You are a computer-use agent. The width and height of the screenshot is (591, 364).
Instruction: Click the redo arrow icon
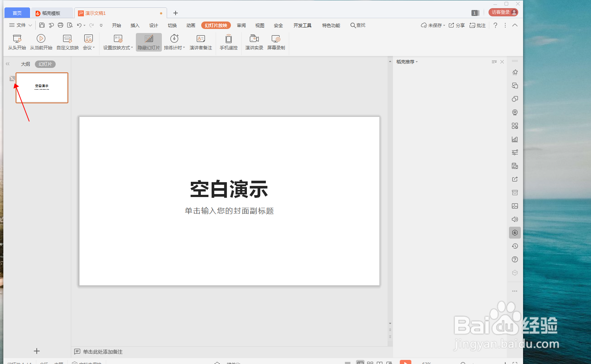coord(91,25)
